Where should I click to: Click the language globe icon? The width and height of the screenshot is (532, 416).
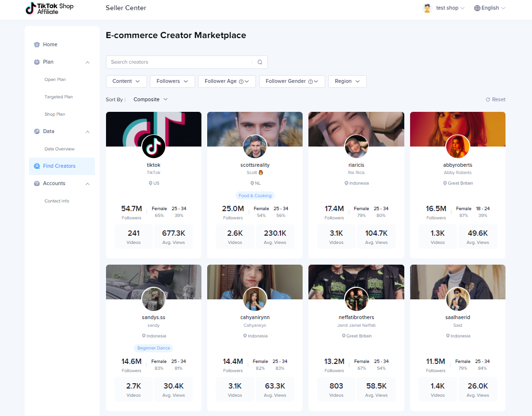click(x=477, y=8)
